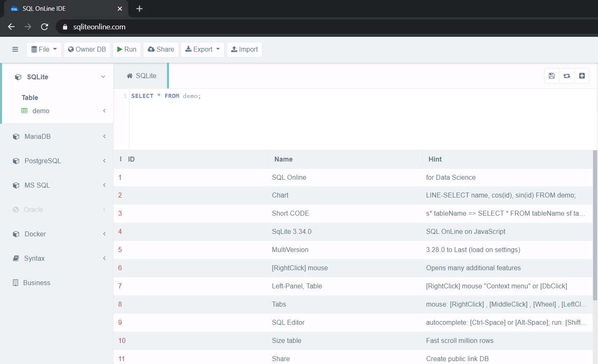Click the Owner DB button
This screenshot has height=364, width=598.
tap(87, 50)
